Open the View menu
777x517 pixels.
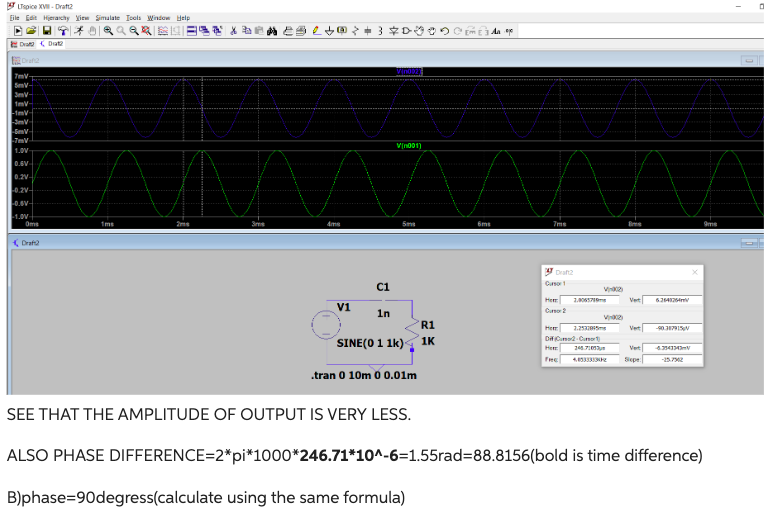point(82,18)
